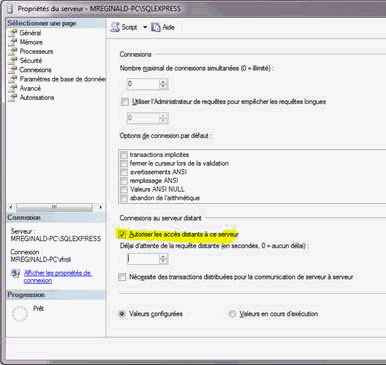Click the page list horizontal scrollbar thumb

[54, 207]
